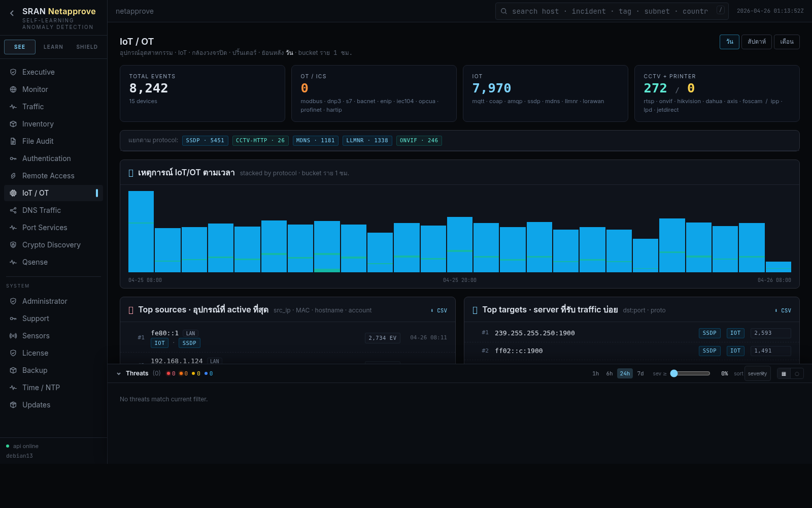Image resolution: width=812 pixels, height=508 pixels.
Task: Collapse the Threats panel chevron
Action: coord(119,374)
